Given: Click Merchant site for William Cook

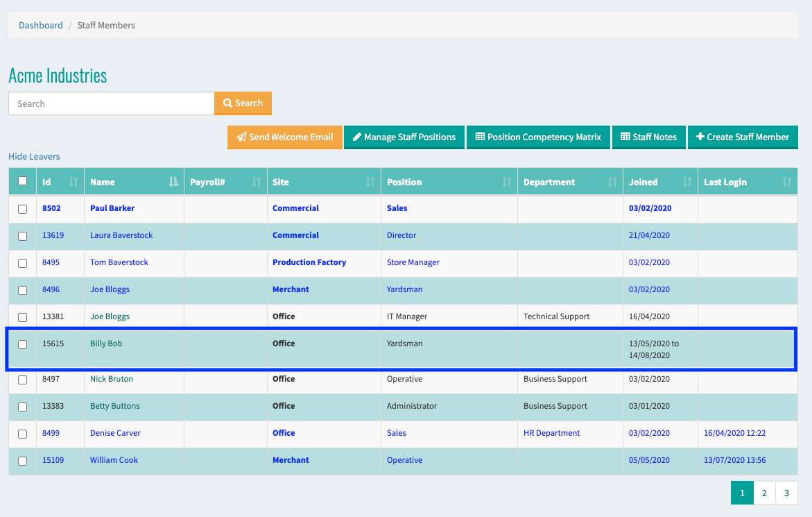Looking at the screenshot, I should 291,460.
